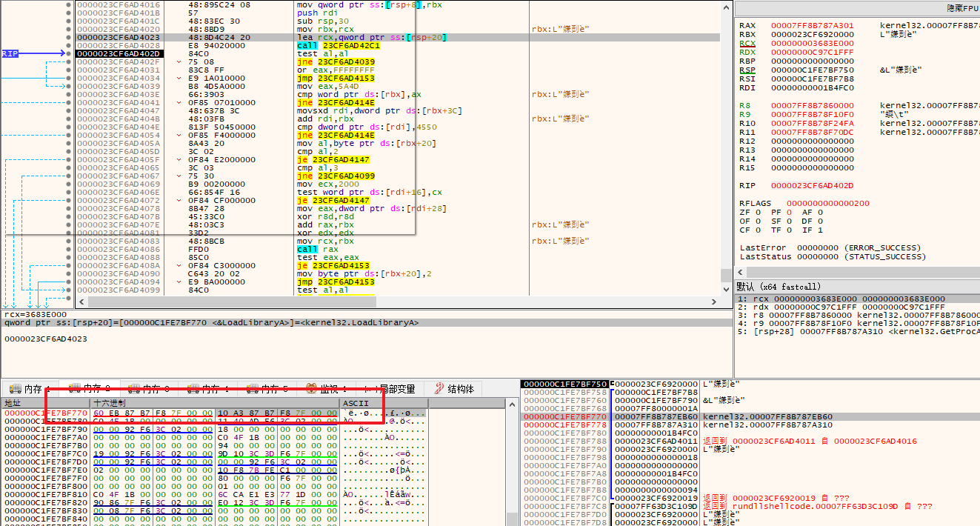Click the RIP marker label in the gutter
Viewport: 980px width, 526px height.
point(10,53)
